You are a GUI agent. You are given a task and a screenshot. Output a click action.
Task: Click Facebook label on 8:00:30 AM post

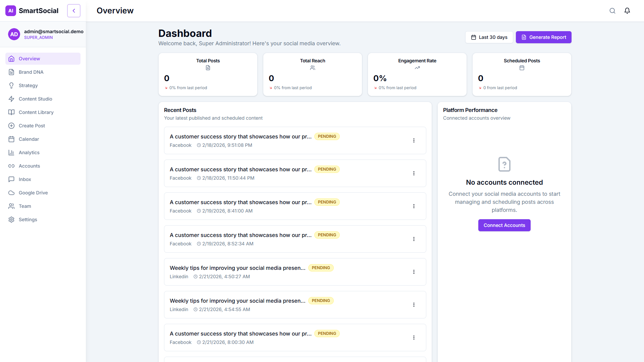coord(180,342)
